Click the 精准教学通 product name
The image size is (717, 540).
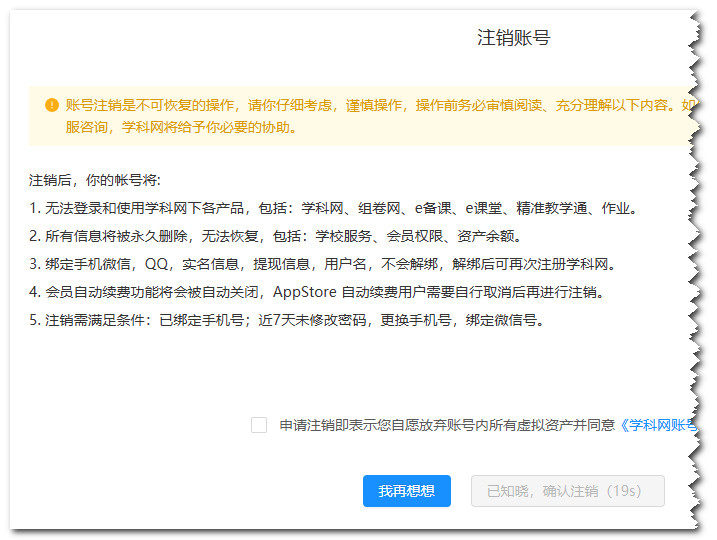tap(551, 209)
